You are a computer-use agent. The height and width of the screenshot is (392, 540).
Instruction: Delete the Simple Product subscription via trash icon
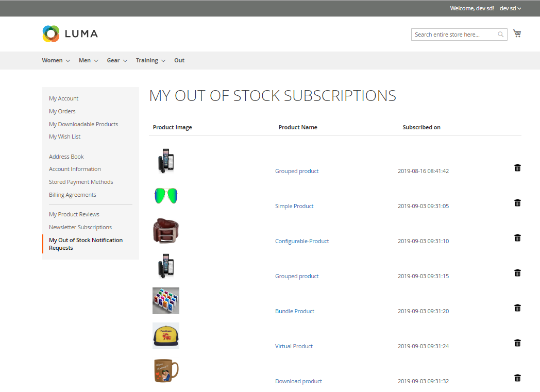517,203
